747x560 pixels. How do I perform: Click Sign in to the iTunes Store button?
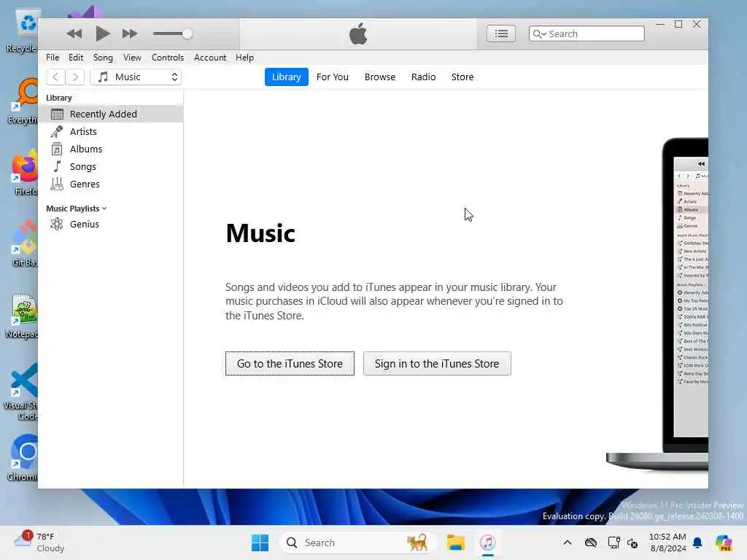[437, 364]
